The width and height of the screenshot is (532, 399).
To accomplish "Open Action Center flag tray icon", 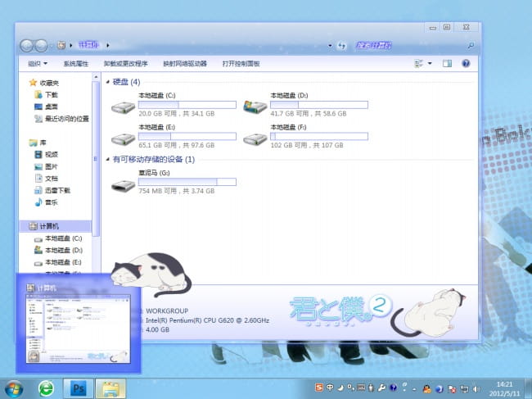I will tap(452, 389).
